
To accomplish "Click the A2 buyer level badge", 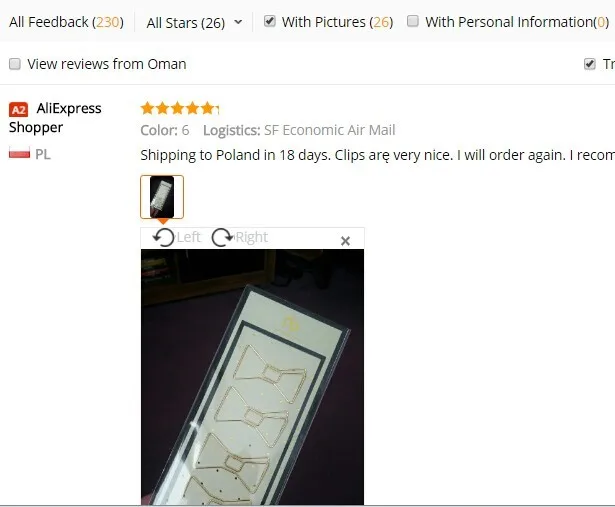I will pos(18,109).
